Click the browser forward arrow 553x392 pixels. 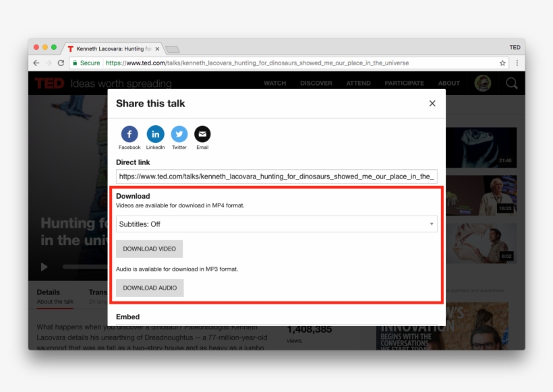[49, 63]
